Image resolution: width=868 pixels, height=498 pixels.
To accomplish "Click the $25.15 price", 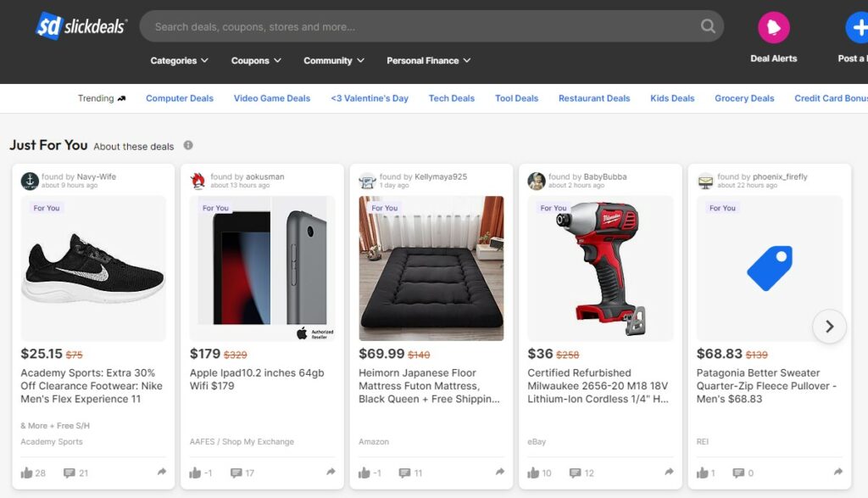I will pos(42,354).
